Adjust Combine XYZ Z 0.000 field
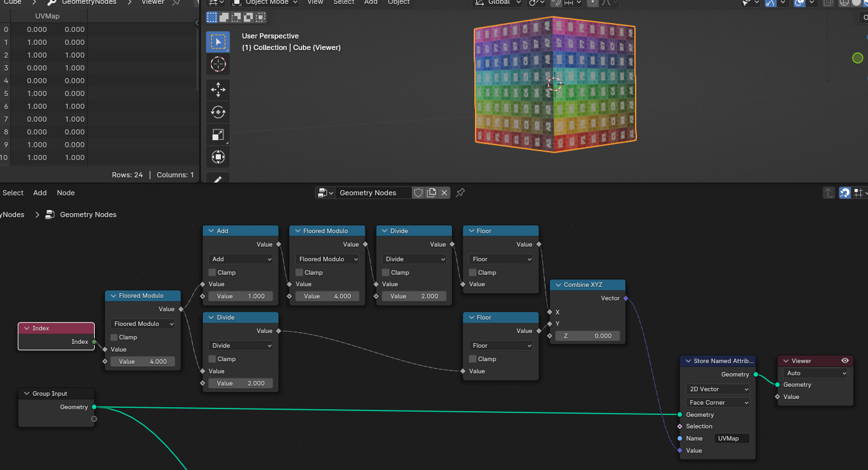868x470 pixels. pyautogui.click(x=588, y=336)
